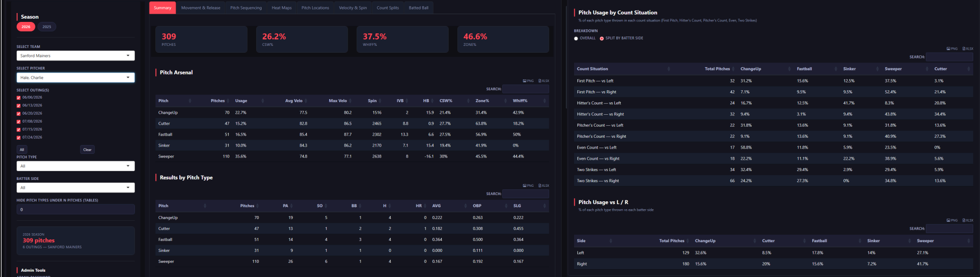The width and height of the screenshot is (980, 277).
Task: Click Two Strikes — vs Right row
Action: pos(774,181)
